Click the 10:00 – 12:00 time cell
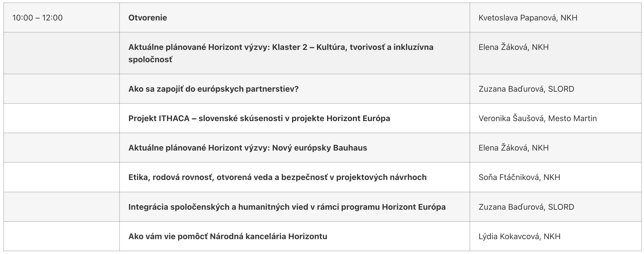This screenshot has width=644, height=254. pyautogui.click(x=38, y=18)
